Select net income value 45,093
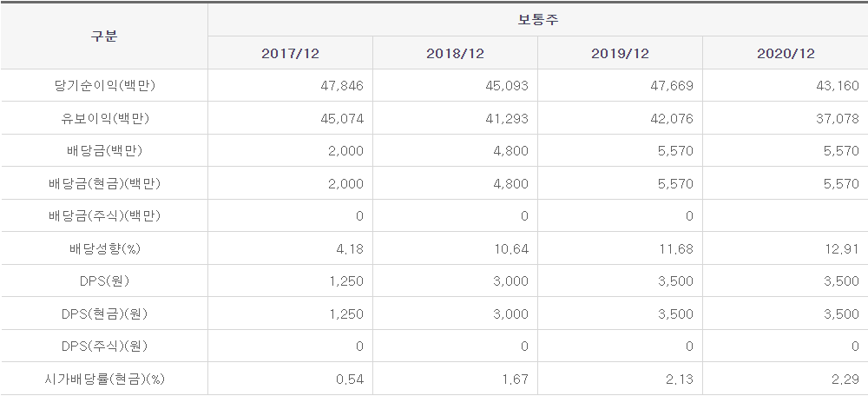Image resolution: width=868 pixels, height=396 pixels. pyautogui.click(x=507, y=86)
